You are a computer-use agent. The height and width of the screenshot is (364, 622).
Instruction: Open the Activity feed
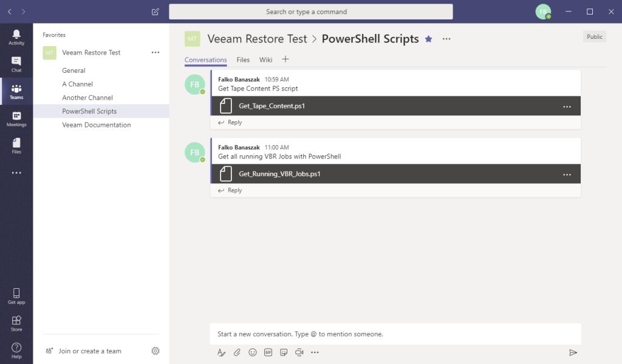click(x=16, y=37)
